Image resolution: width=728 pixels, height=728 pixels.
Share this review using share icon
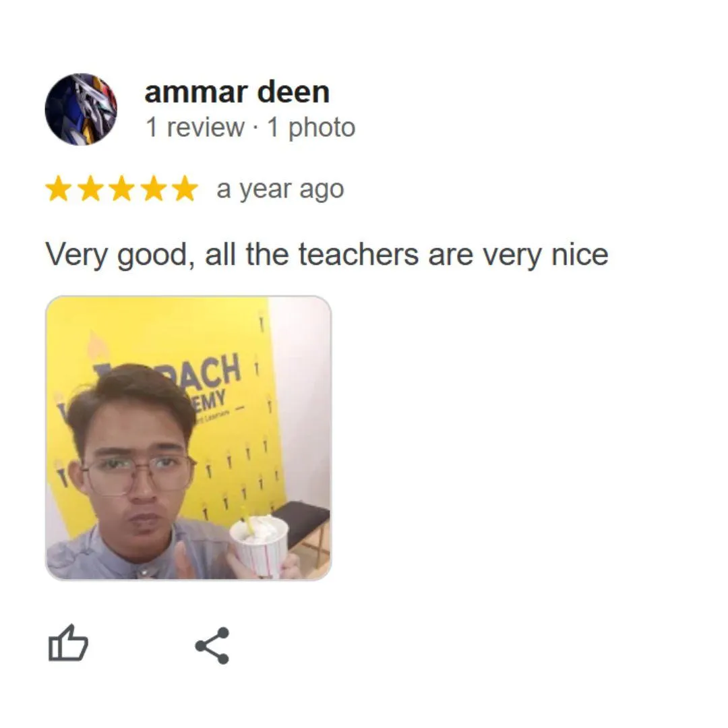(212, 645)
